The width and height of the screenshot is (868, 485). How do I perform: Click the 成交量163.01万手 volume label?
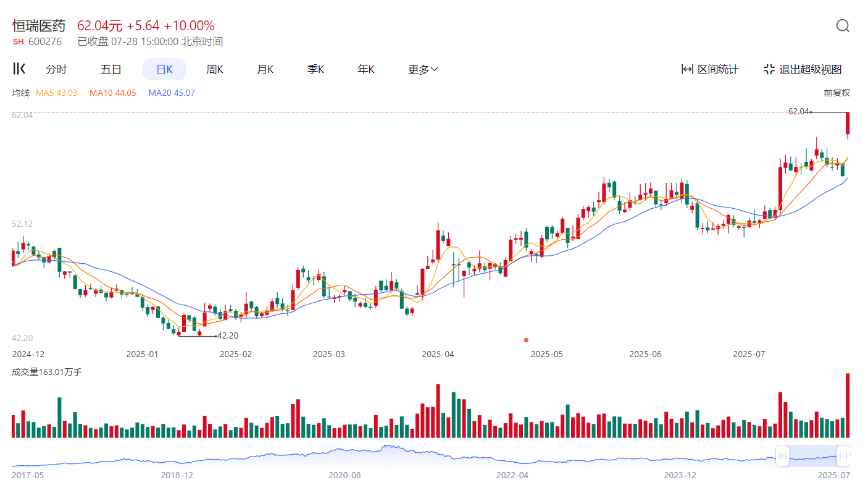[x=47, y=372]
